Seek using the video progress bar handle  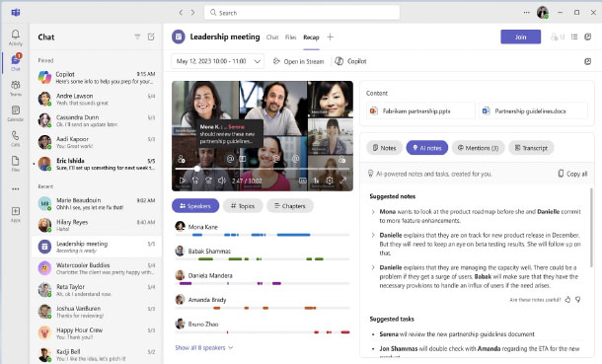click(x=197, y=169)
